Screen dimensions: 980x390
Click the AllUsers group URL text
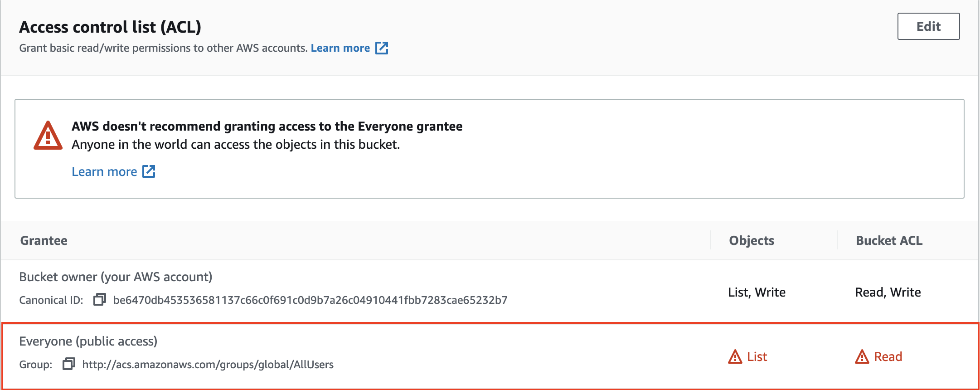(208, 365)
